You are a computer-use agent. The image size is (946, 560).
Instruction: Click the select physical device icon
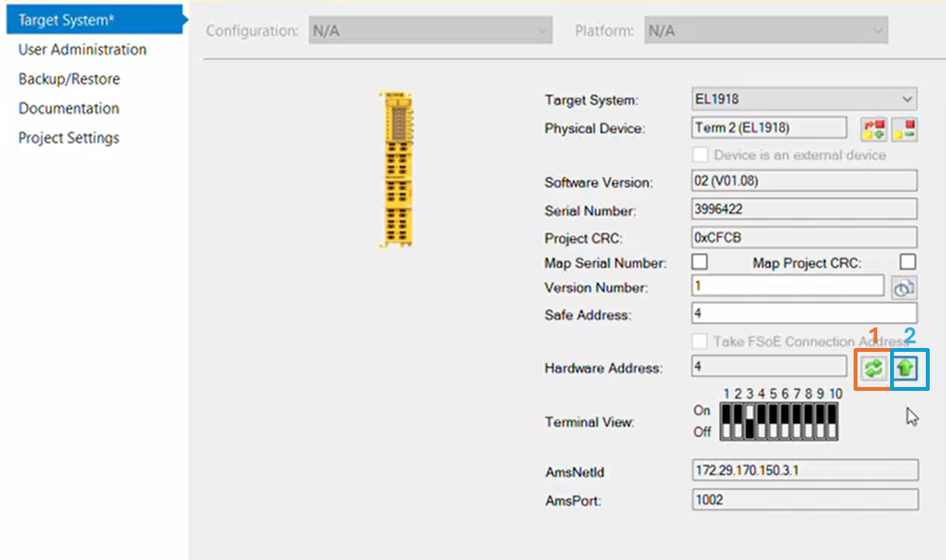pos(873,129)
